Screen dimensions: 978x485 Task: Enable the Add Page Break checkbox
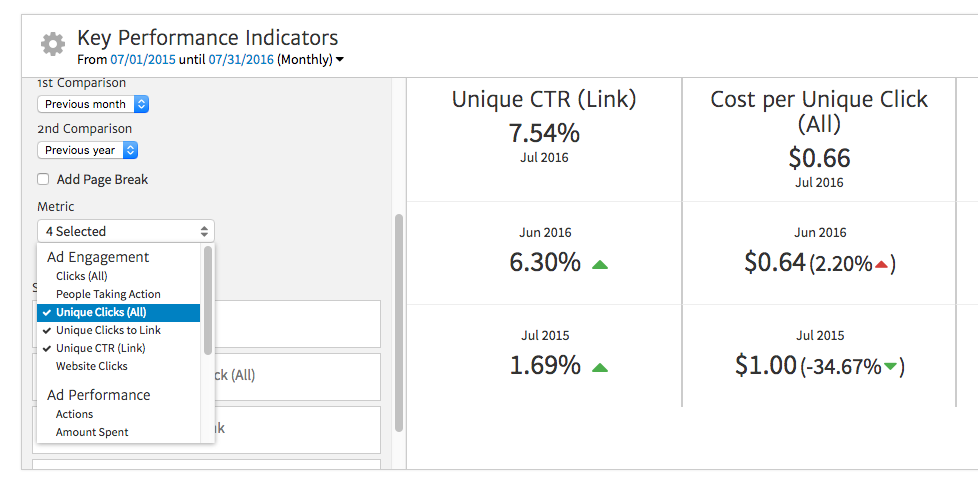43,179
